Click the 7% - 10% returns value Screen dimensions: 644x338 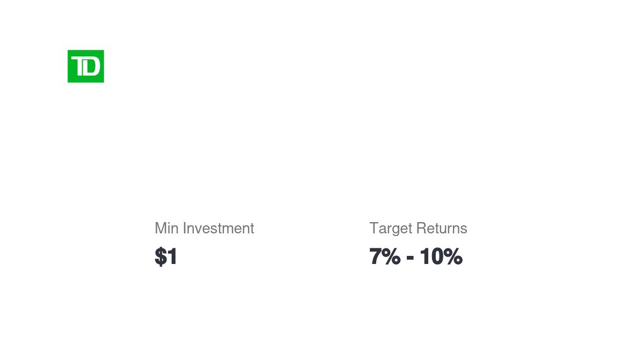[415, 256]
